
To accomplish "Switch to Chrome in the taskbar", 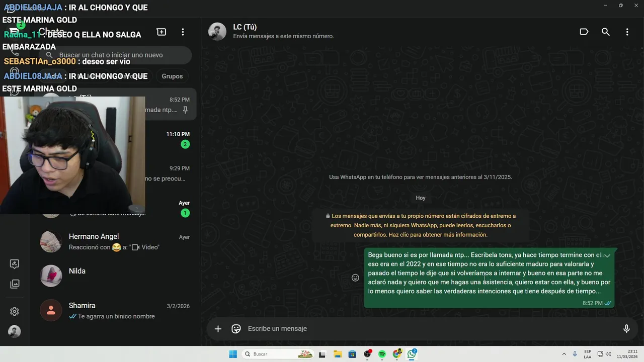I will (x=397, y=354).
